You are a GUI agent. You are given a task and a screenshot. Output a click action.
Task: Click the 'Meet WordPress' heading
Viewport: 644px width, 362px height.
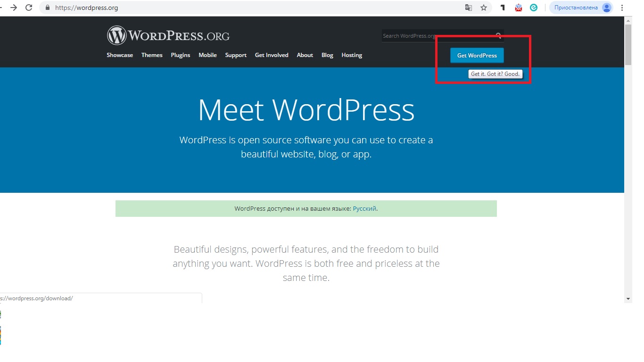coord(306,110)
